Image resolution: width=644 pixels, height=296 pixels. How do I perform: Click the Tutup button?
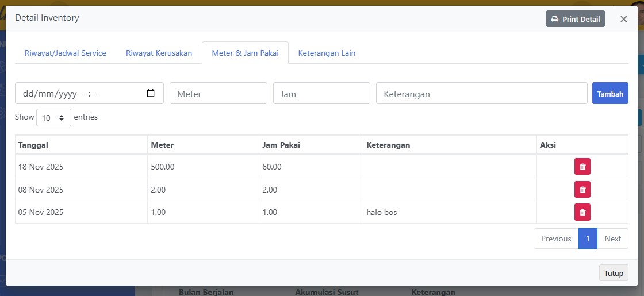pyautogui.click(x=614, y=273)
